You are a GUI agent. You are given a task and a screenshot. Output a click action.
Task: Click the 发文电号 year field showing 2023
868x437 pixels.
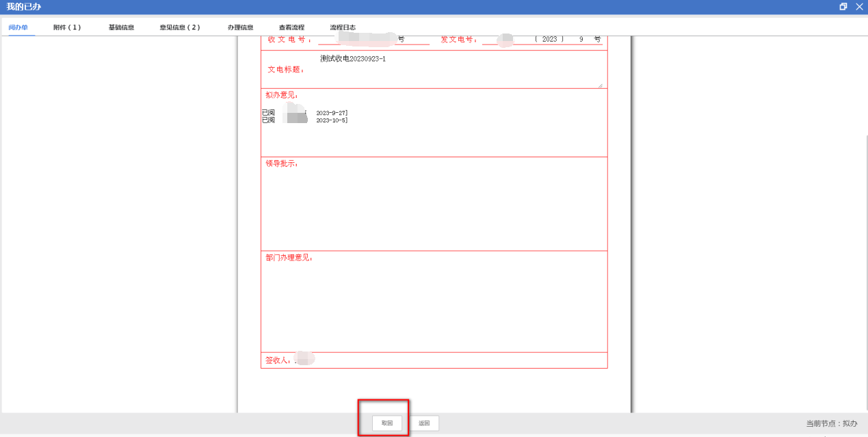(549, 40)
